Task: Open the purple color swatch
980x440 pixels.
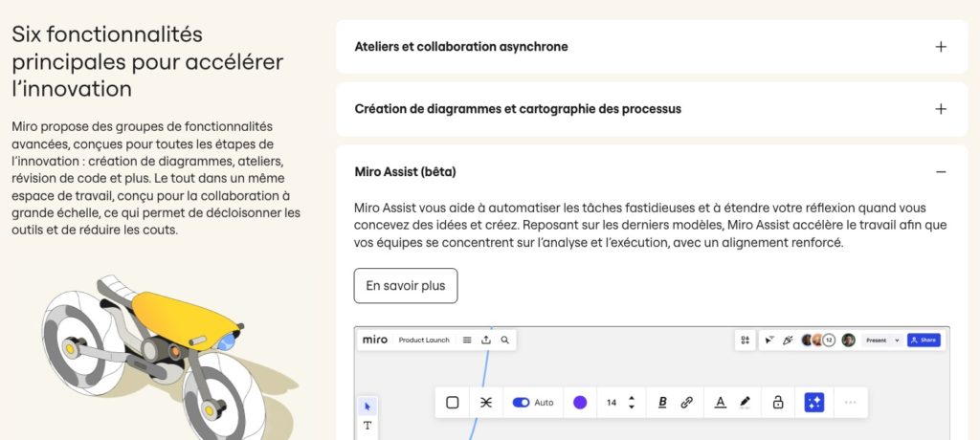Action: point(580,403)
